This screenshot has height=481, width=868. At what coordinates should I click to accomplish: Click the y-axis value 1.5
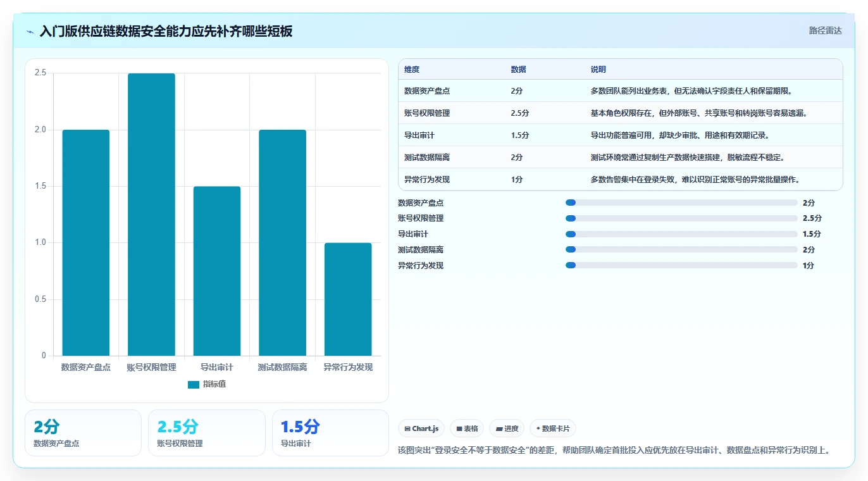40,186
